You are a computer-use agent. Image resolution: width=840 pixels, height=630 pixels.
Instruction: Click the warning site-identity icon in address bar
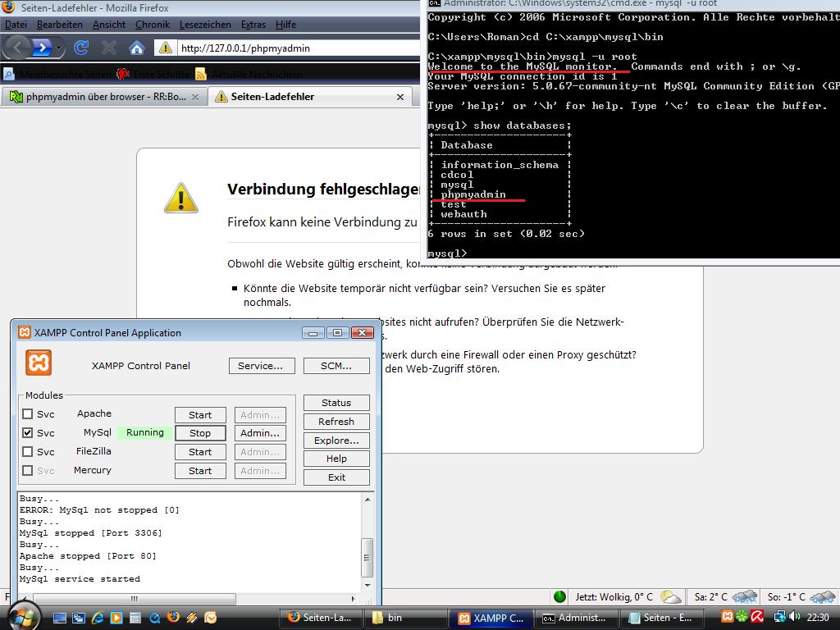tap(166, 48)
